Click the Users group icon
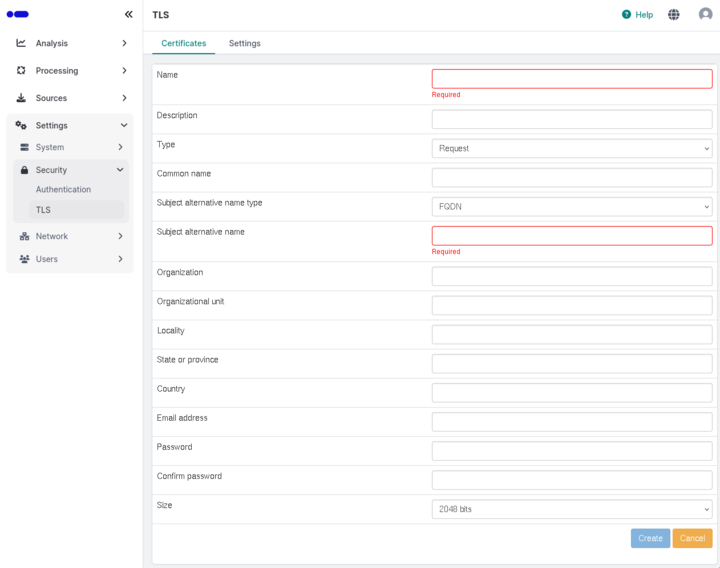This screenshot has width=720, height=568. coord(24,259)
